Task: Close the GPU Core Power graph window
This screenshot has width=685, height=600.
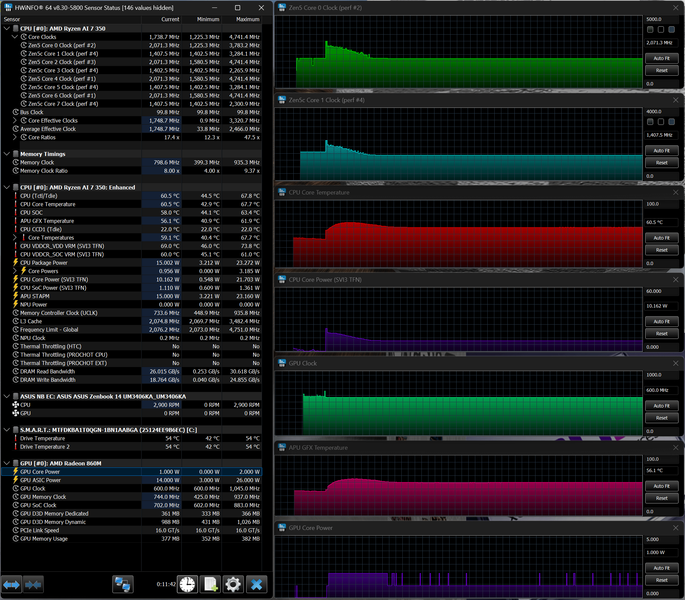Action: click(x=675, y=527)
